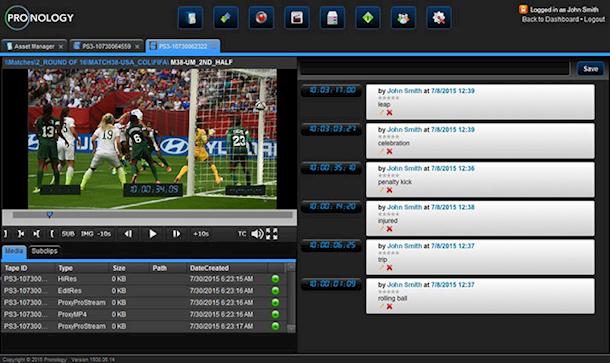This screenshot has width=610, height=363.
Task: Jump to the rolling ball log timecode
Action: coord(332,284)
